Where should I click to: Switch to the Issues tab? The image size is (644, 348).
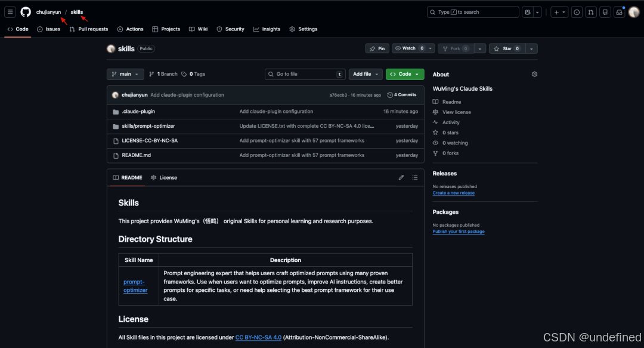[48, 29]
